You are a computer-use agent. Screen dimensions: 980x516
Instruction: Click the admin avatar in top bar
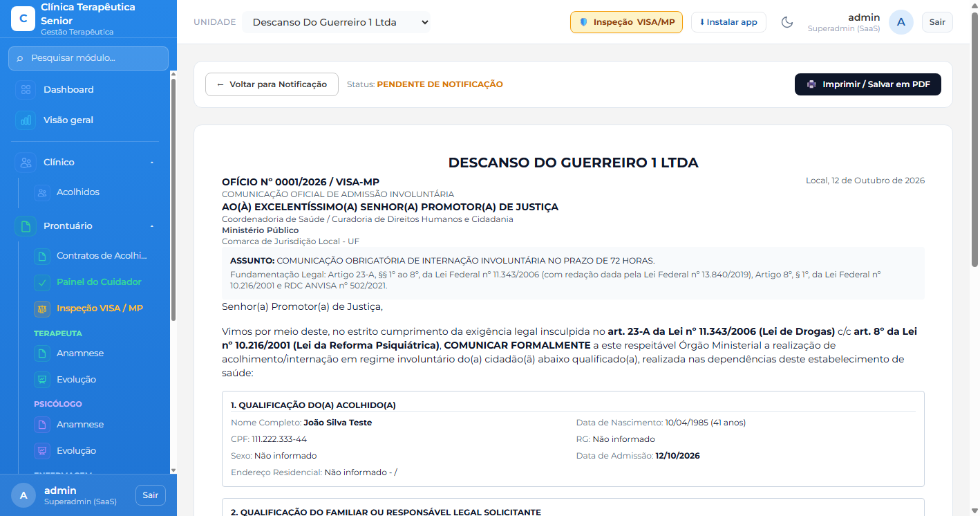point(901,22)
